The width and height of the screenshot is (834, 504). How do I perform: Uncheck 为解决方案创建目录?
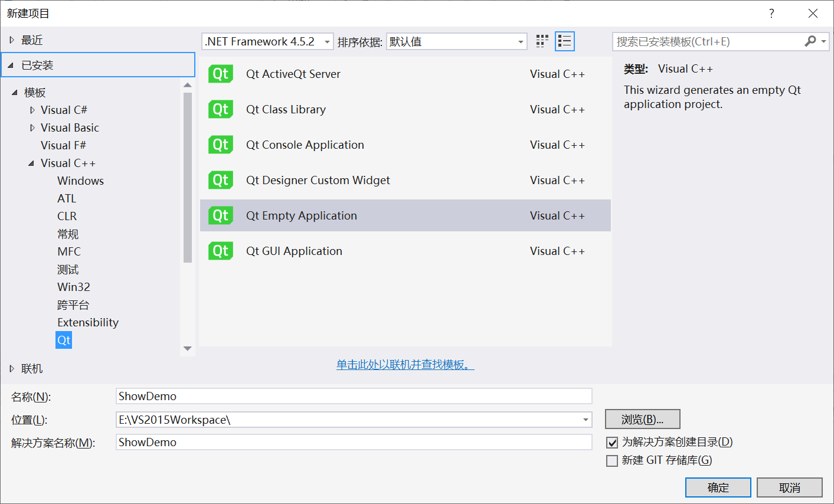coord(612,443)
